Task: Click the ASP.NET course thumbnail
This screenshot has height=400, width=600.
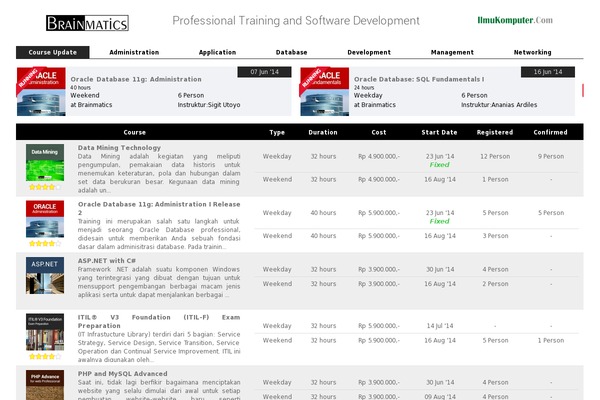Action: tap(45, 276)
